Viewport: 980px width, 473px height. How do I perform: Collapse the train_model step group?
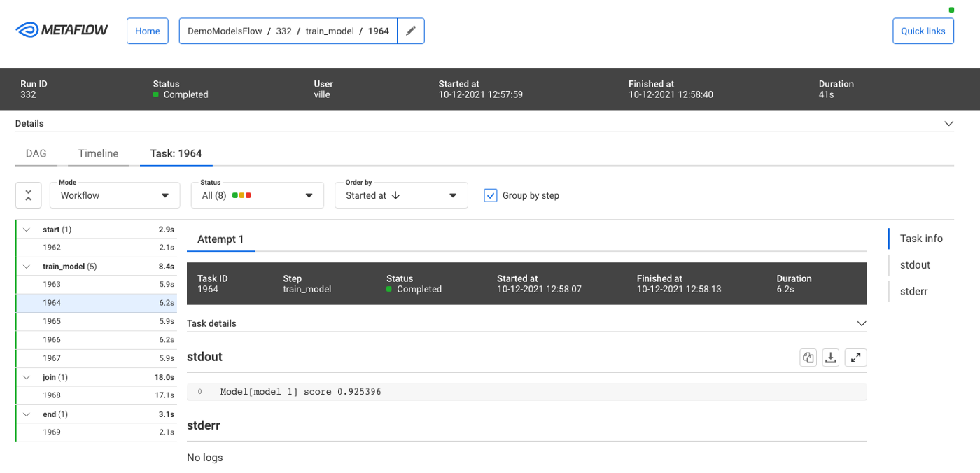click(27, 267)
